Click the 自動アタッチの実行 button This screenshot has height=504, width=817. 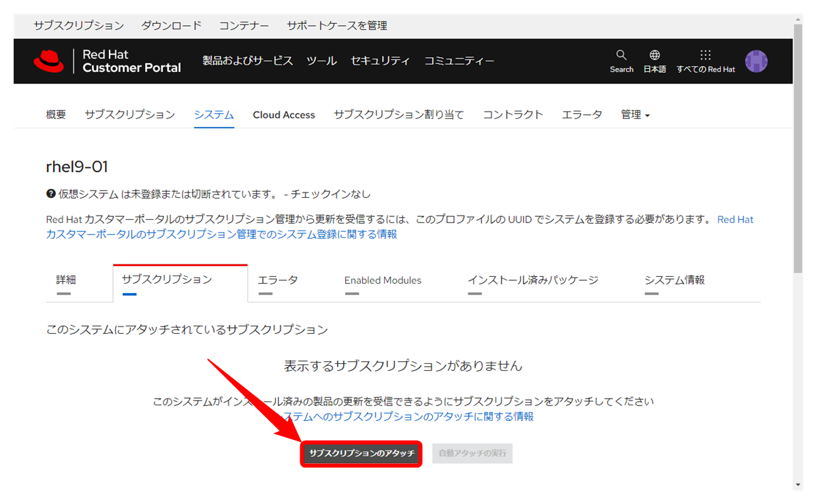point(472,454)
